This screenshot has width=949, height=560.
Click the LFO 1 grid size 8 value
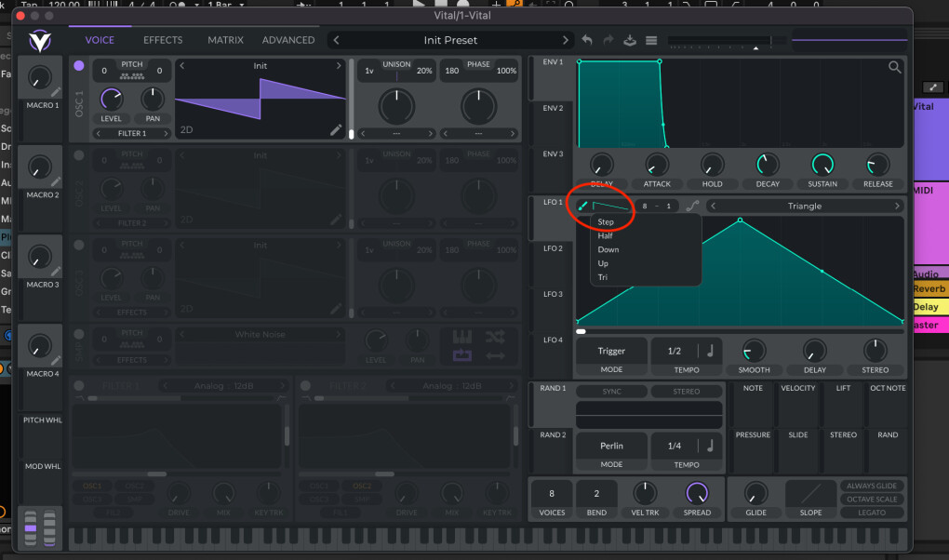click(645, 206)
